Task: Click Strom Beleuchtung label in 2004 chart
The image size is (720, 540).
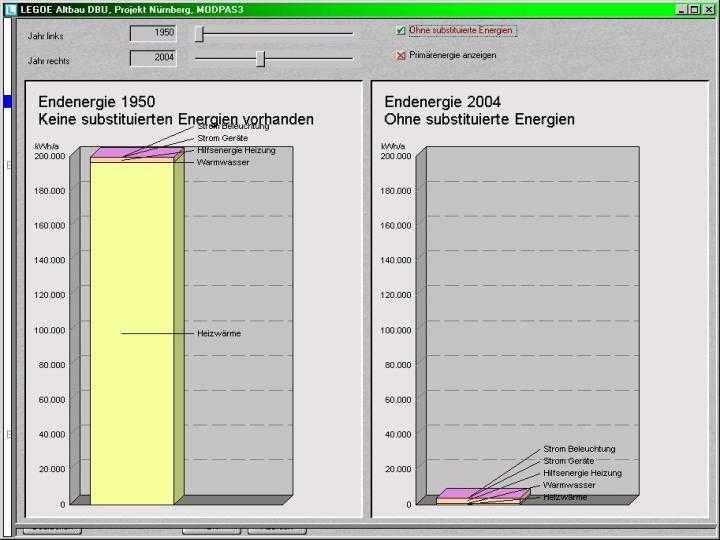Action: coord(579,449)
